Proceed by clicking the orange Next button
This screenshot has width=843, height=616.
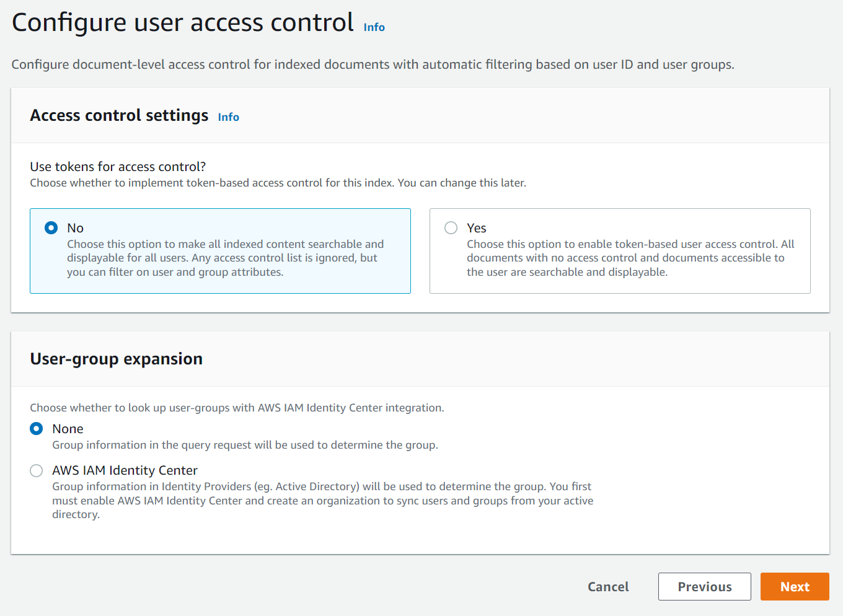pos(794,587)
